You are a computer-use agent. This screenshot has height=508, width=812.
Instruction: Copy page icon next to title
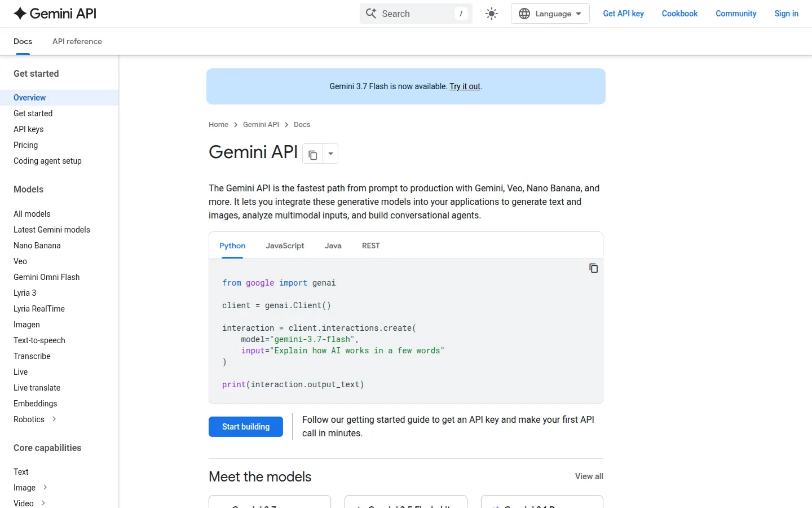312,154
